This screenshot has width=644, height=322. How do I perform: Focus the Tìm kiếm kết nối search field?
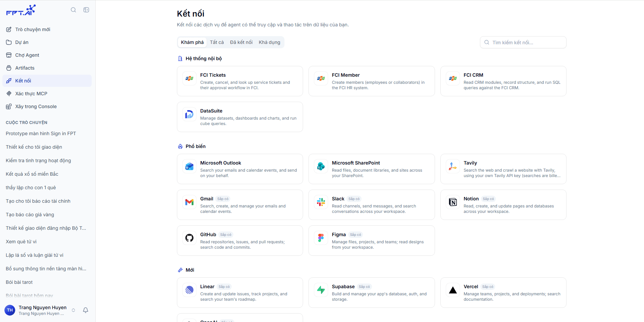click(523, 42)
